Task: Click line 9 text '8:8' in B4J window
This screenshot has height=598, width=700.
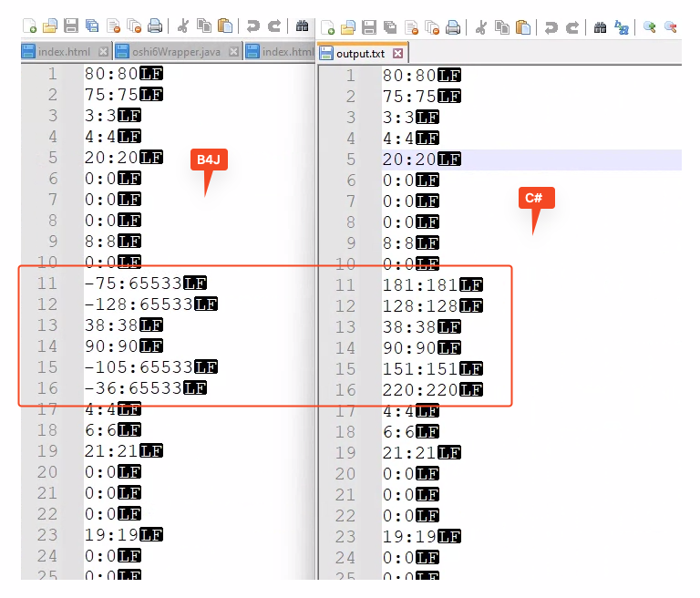Action: (x=101, y=242)
